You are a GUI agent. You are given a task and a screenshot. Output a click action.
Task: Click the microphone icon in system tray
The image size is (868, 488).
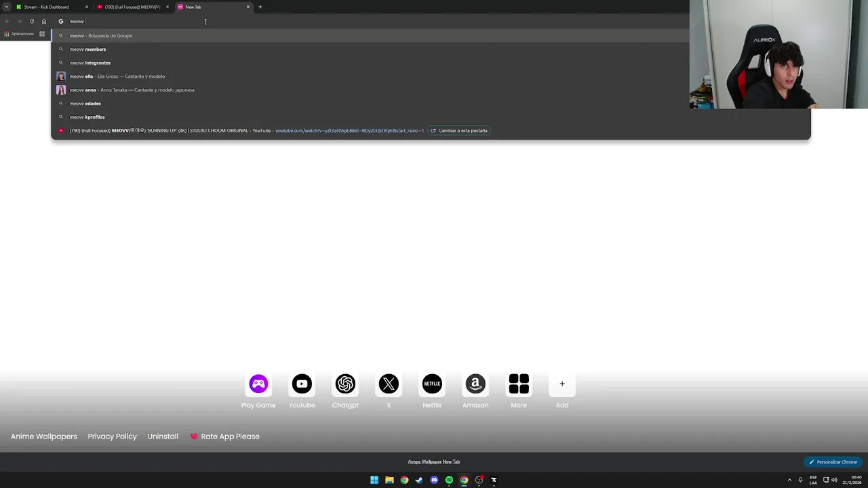[800, 480]
